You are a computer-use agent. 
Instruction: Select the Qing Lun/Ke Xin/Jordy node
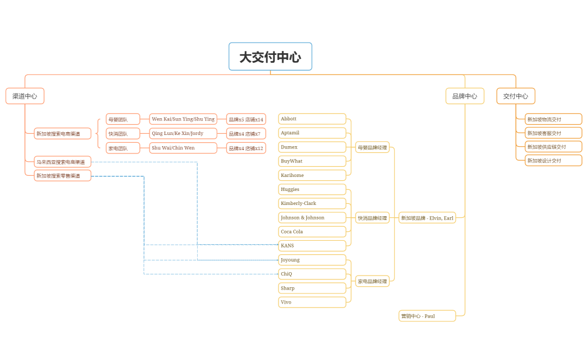click(x=183, y=133)
